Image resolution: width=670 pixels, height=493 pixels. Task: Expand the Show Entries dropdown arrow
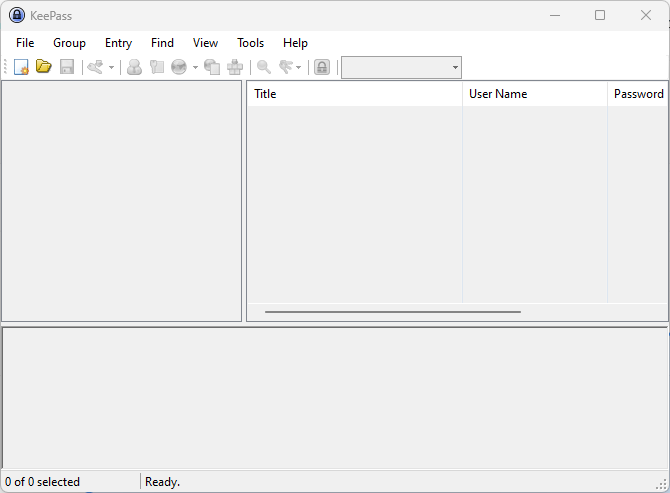pyautogui.click(x=298, y=67)
